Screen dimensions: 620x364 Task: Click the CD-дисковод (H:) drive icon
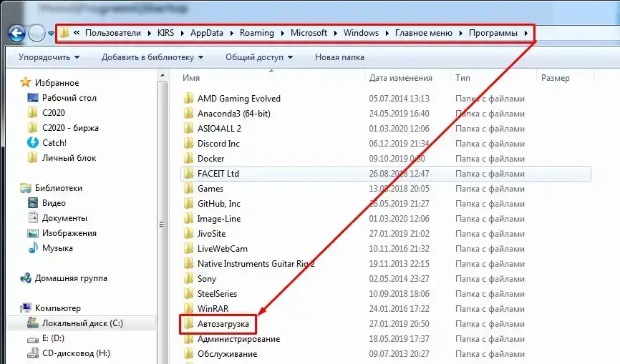point(32,353)
